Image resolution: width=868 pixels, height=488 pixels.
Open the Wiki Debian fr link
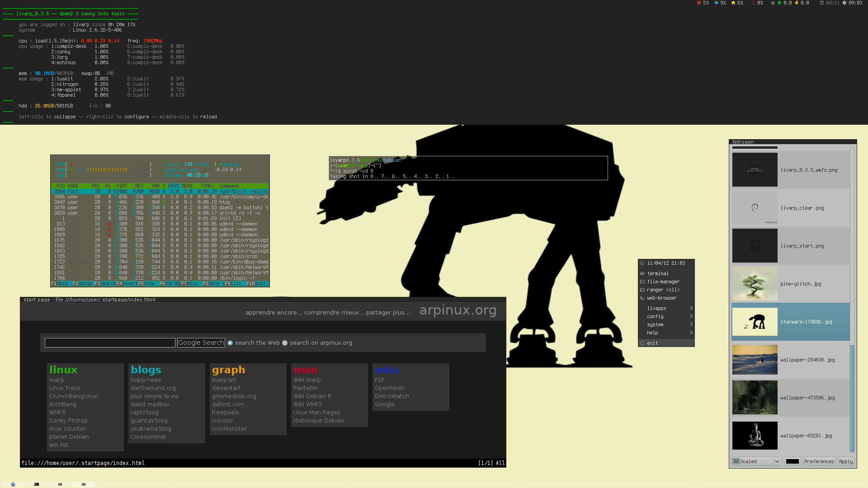click(312, 396)
